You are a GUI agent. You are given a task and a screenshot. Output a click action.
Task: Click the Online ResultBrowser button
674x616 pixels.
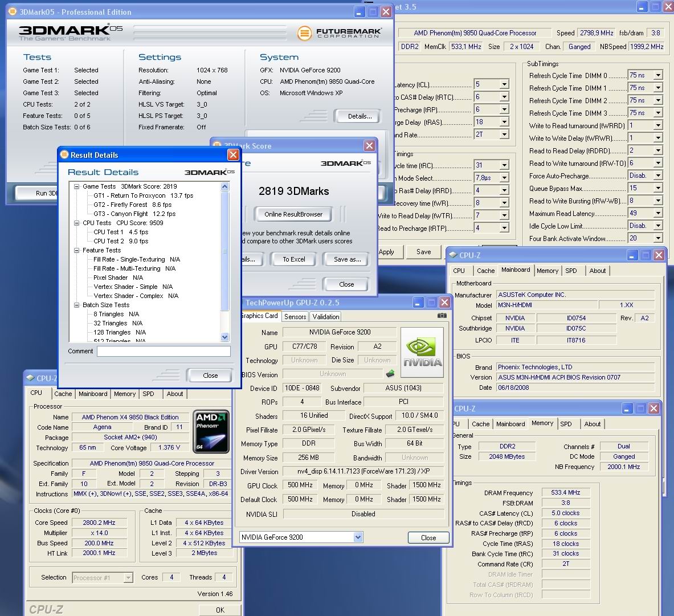293,214
